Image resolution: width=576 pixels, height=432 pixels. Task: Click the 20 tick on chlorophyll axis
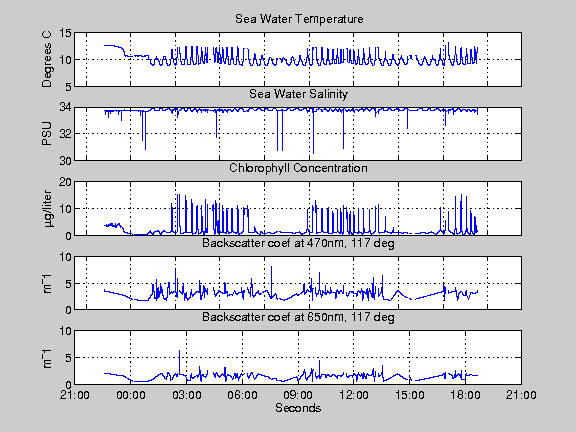click(65, 182)
